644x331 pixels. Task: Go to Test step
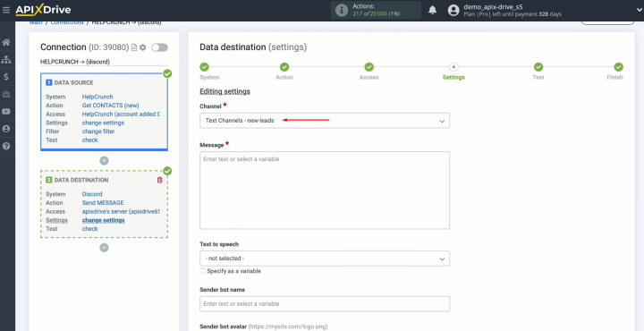pos(538,67)
